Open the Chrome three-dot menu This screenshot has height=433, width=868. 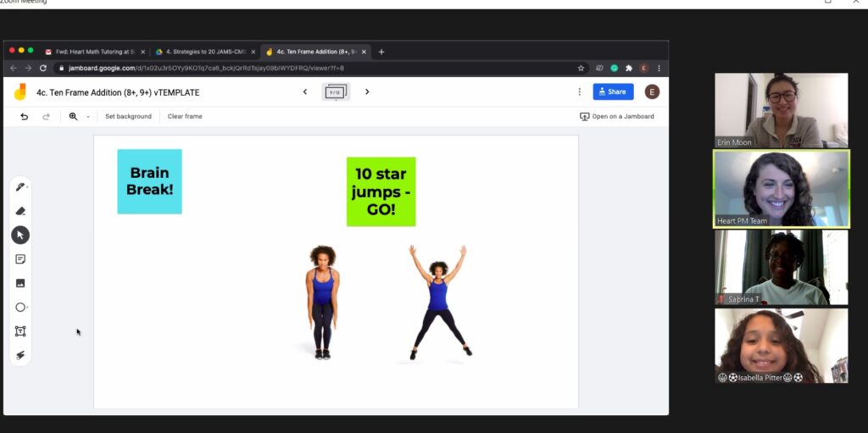pyautogui.click(x=659, y=68)
